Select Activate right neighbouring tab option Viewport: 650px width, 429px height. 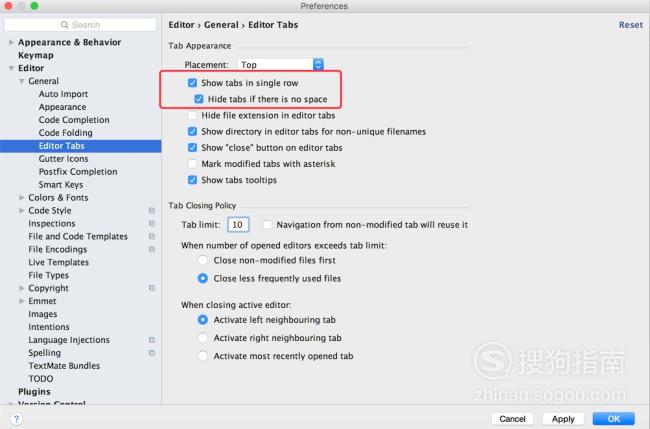click(x=203, y=338)
